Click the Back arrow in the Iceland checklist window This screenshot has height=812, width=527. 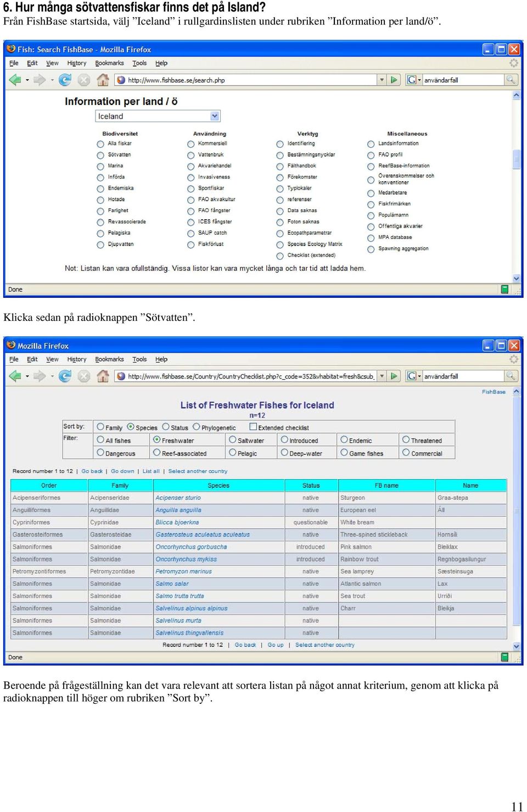tap(15, 376)
